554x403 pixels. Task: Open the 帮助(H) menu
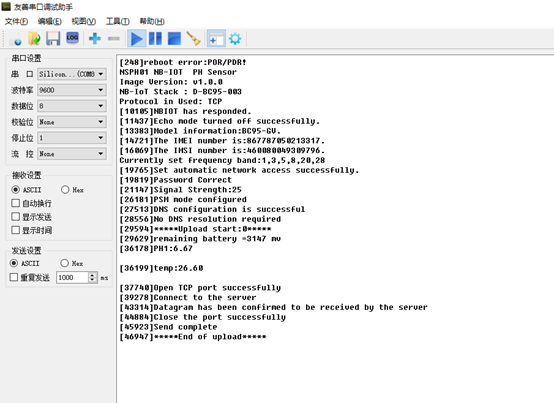152,22
